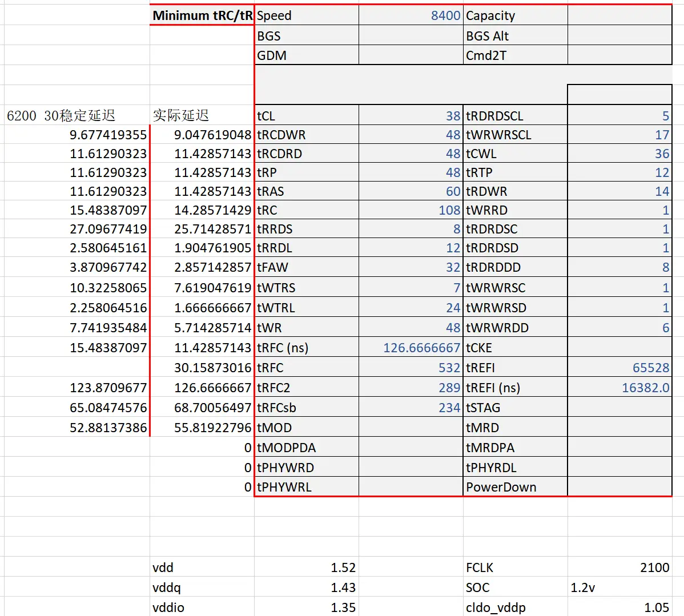Click the tMODPDA label cell

coord(307,447)
